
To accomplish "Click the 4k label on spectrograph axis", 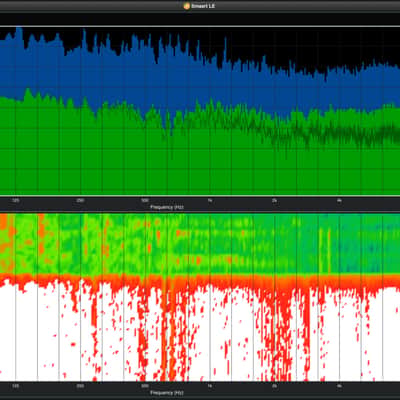I will 339,386.
